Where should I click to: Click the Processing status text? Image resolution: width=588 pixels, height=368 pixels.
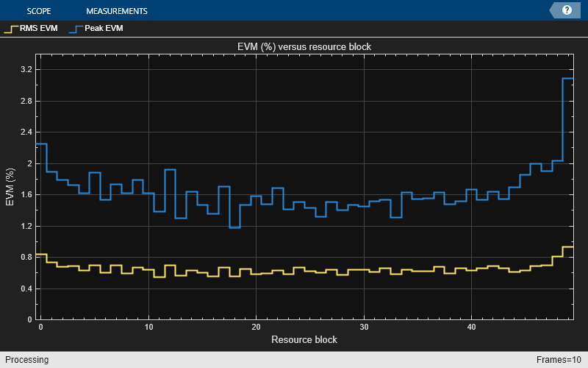[x=26, y=359]
